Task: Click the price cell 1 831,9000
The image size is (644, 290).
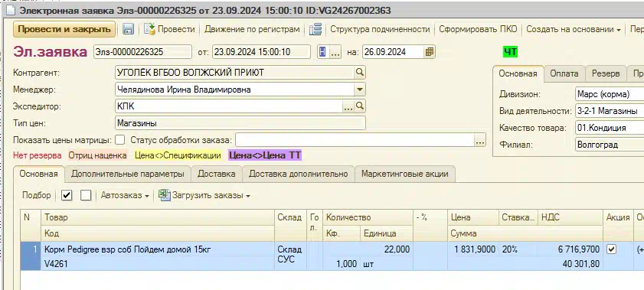Action: tap(473, 249)
